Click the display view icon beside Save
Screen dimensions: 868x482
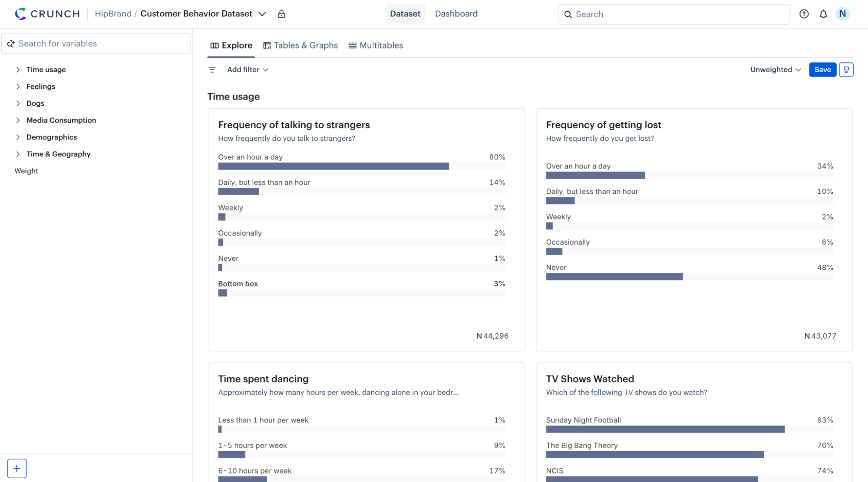pyautogui.click(x=846, y=70)
